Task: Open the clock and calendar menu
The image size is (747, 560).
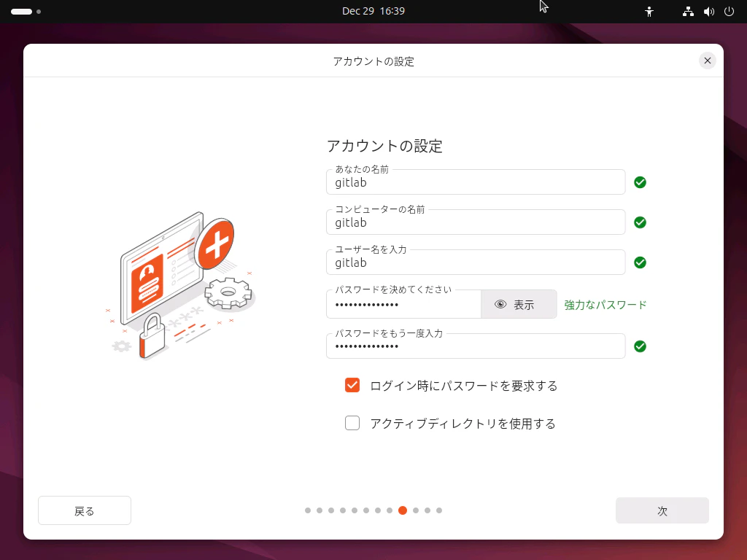Action: pos(373,11)
